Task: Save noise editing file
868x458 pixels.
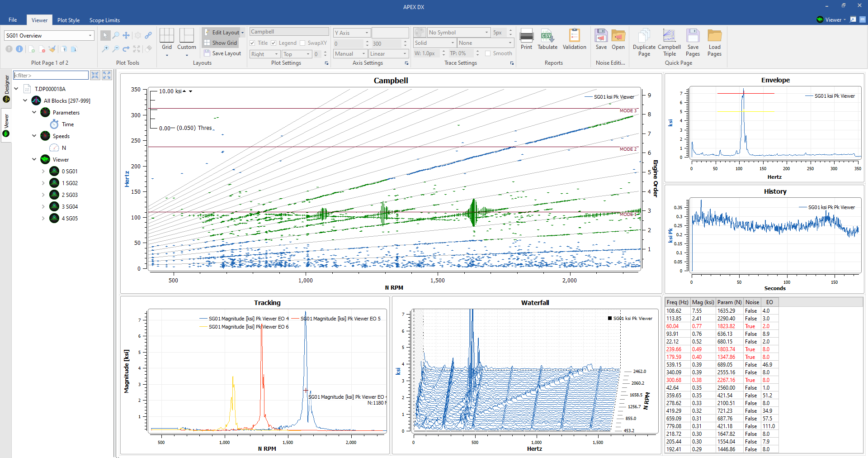Action: pyautogui.click(x=601, y=39)
